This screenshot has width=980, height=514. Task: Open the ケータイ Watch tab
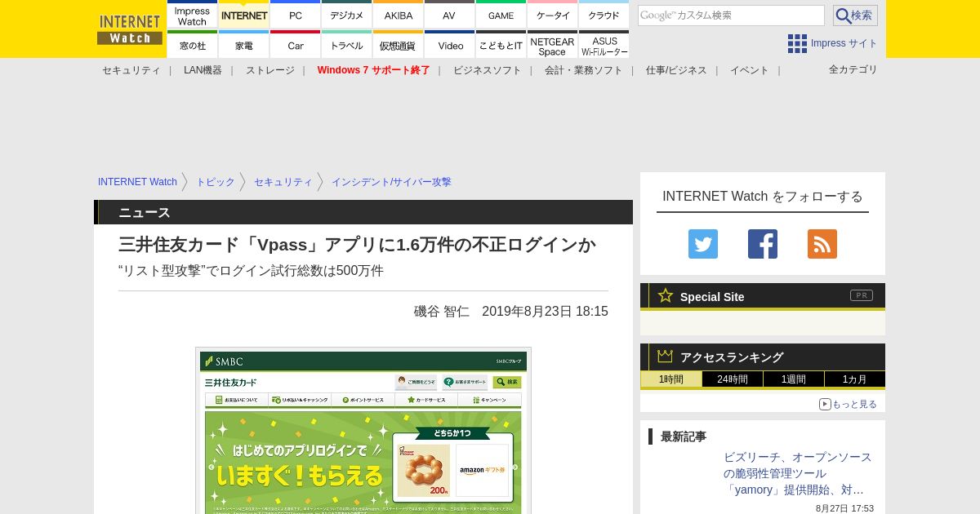[553, 15]
